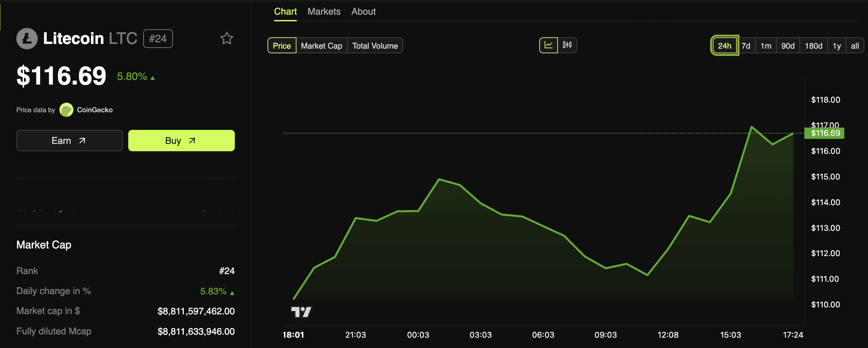
Task: Open the Markets tab
Action: (x=324, y=12)
